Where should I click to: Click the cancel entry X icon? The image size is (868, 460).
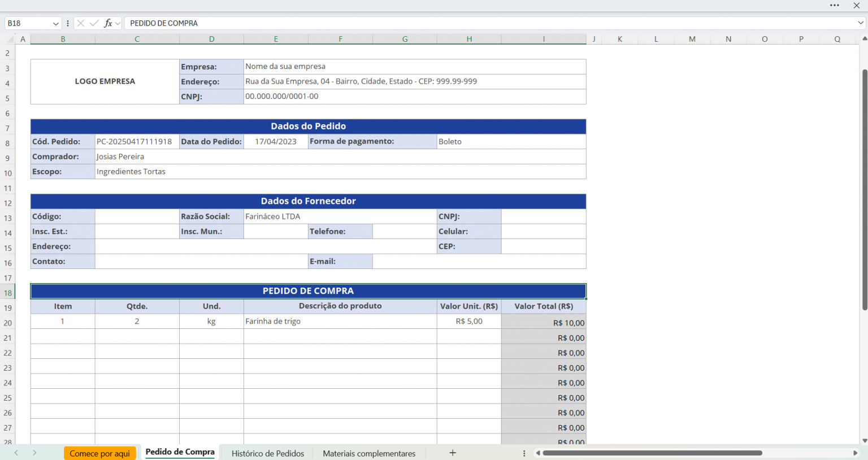(81, 23)
